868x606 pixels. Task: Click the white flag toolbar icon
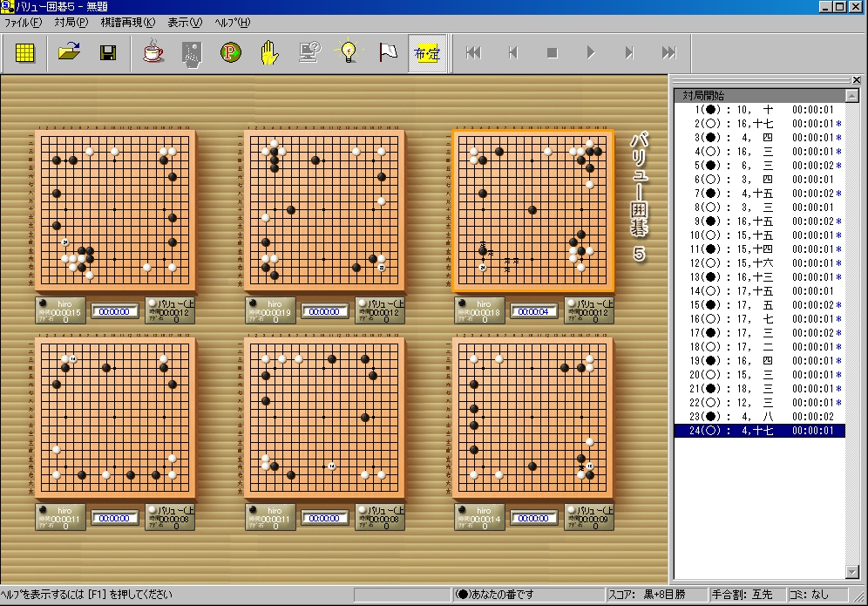coord(388,53)
